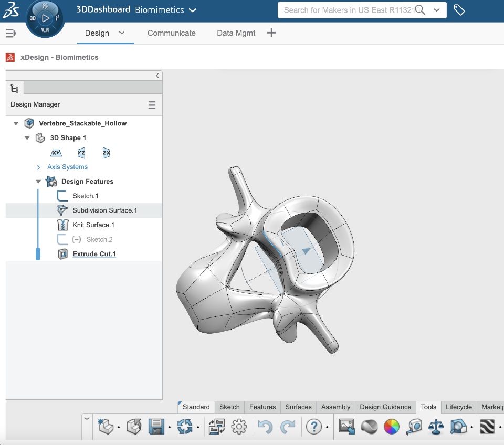Image resolution: width=504 pixels, height=445 pixels.
Task: Click the Redo arrow
Action: point(288,427)
